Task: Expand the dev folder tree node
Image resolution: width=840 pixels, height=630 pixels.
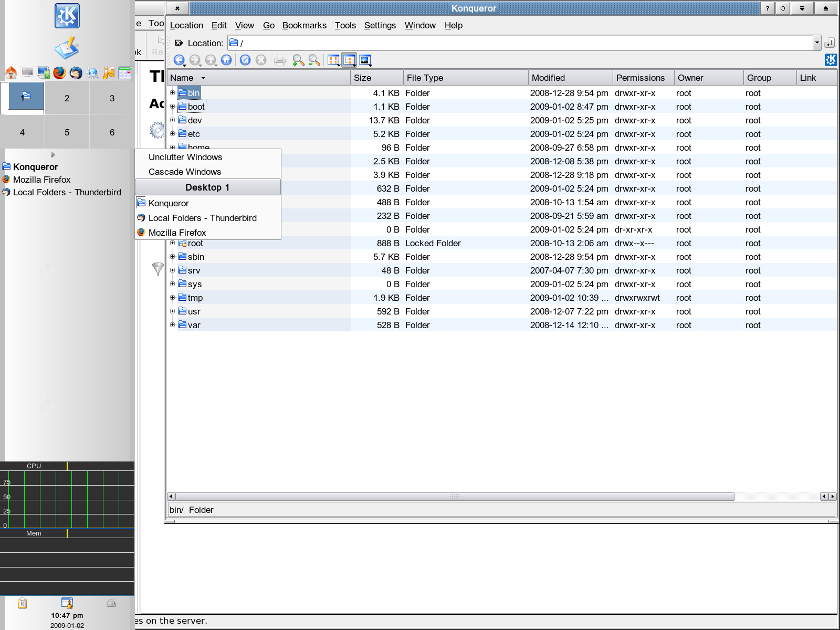Action: 172,120
